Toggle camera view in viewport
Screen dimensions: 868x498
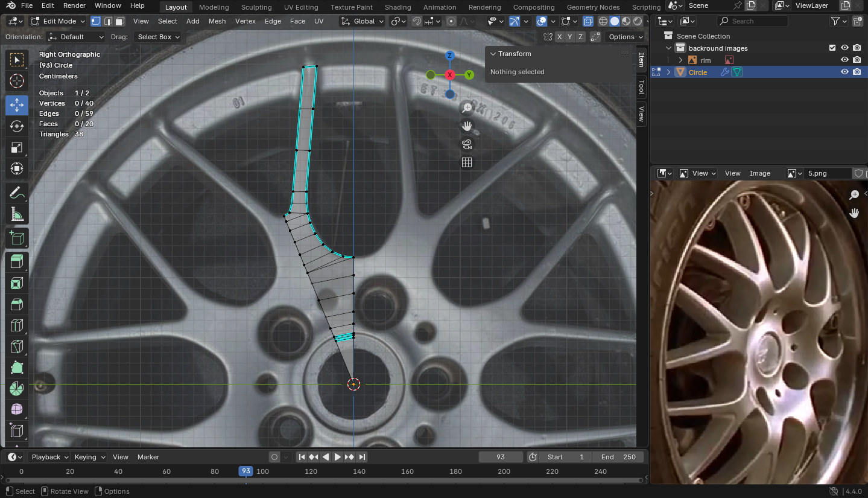click(x=466, y=144)
